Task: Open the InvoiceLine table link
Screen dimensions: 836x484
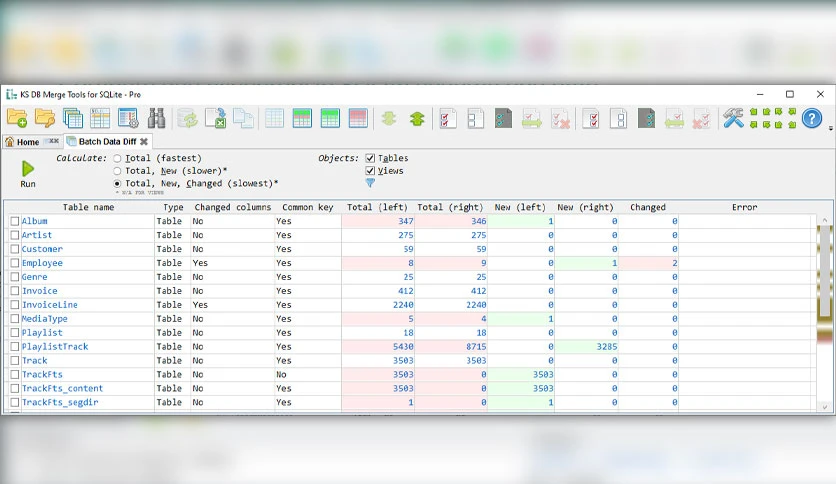Action: click(50, 304)
